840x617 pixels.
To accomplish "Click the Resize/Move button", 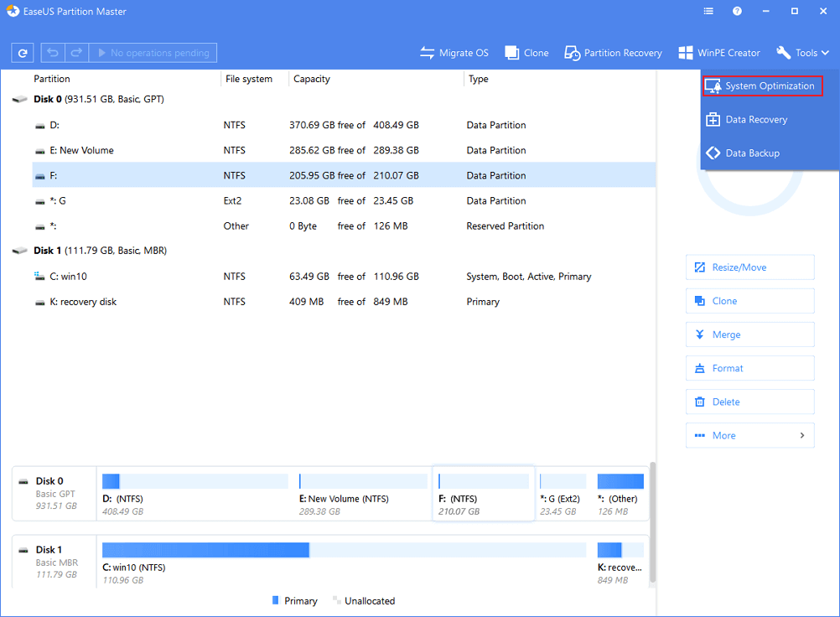I will click(x=750, y=267).
